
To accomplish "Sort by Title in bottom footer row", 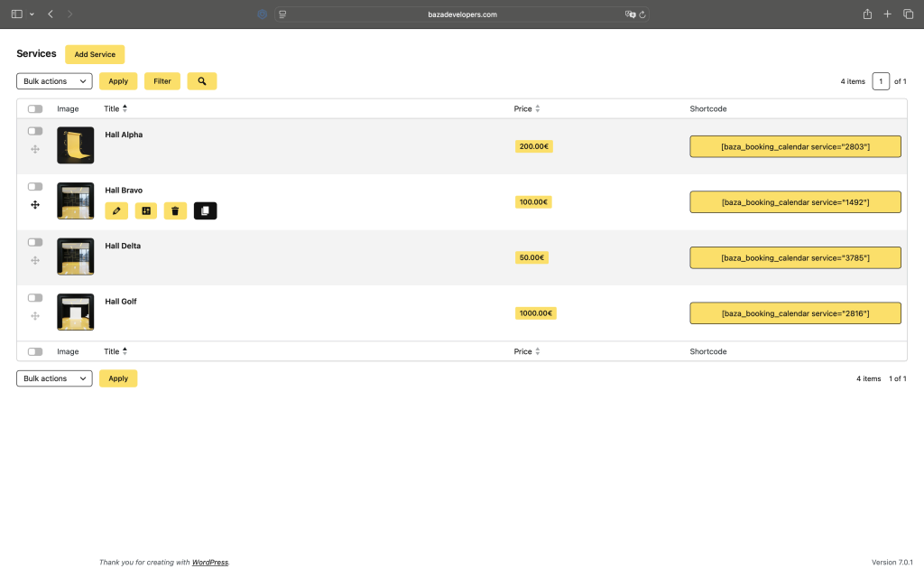I will (115, 351).
